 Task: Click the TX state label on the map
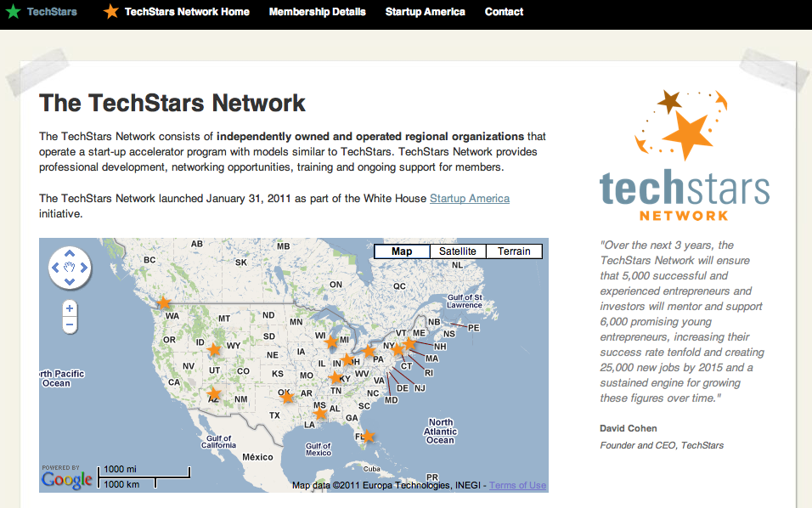[x=274, y=415]
